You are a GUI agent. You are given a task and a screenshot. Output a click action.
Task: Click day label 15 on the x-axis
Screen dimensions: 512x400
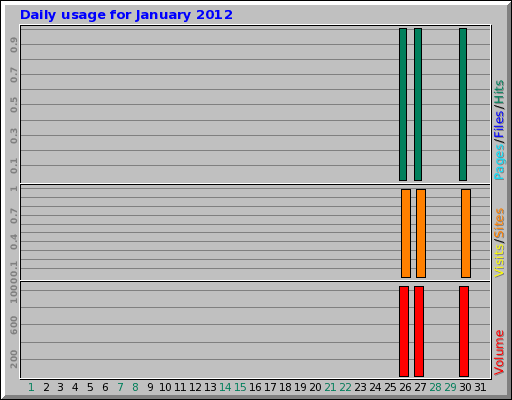click(x=240, y=387)
